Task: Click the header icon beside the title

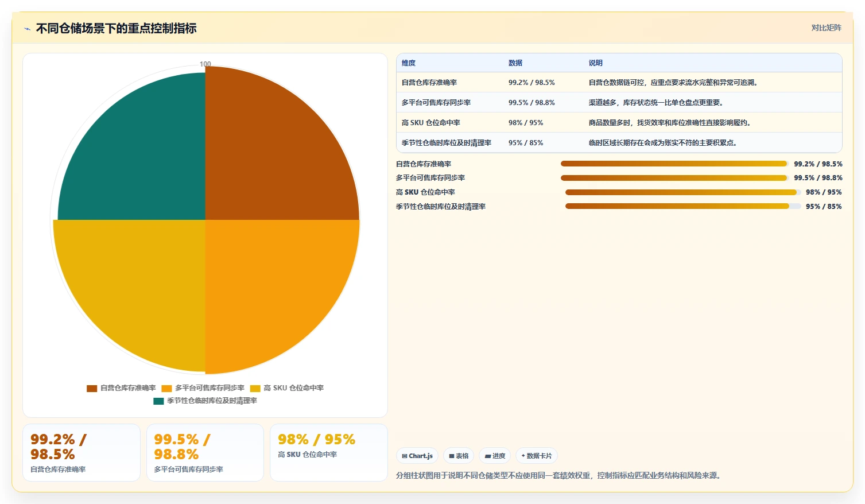Action: (27, 29)
